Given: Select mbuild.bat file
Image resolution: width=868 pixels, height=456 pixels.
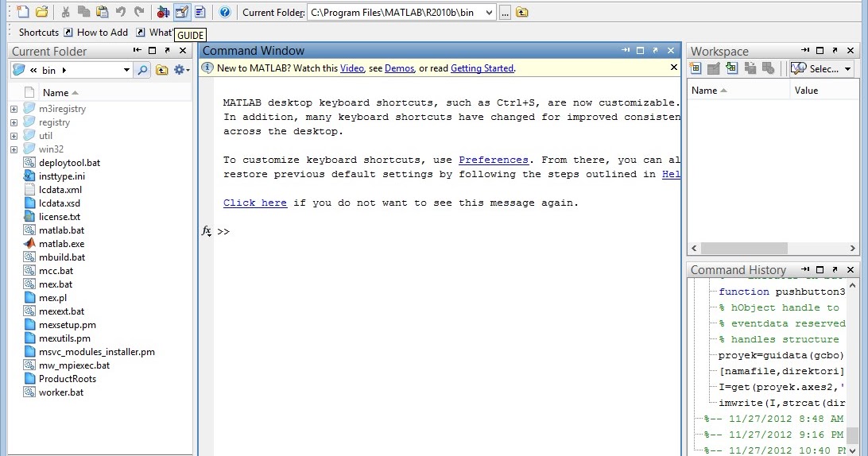Looking at the screenshot, I should click(x=62, y=257).
